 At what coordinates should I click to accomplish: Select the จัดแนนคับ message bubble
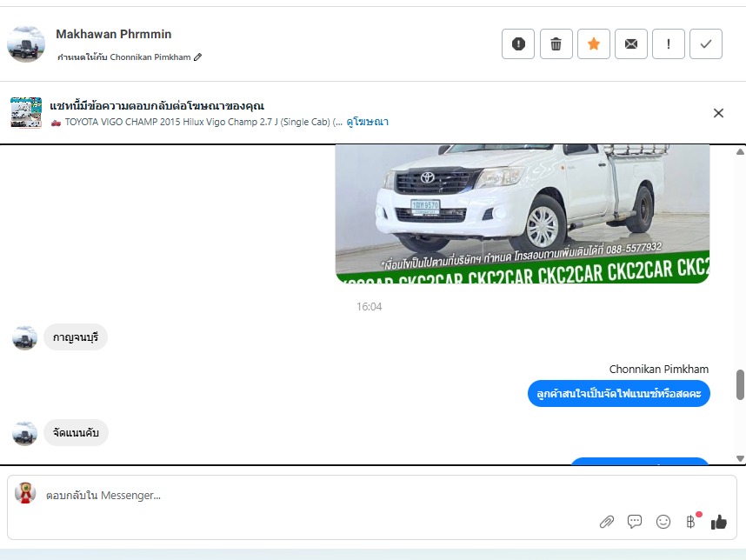pos(76,432)
